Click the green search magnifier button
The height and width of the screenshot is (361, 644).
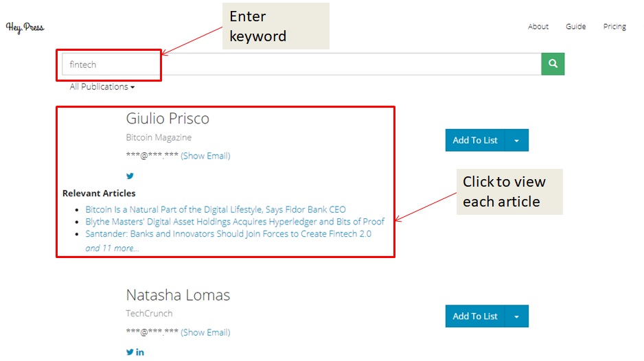[553, 65]
